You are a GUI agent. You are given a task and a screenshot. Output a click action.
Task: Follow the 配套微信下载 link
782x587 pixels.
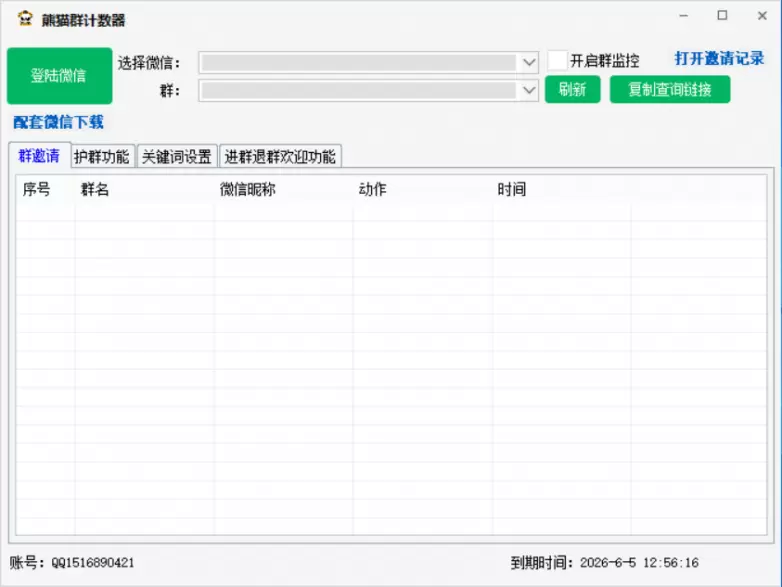coord(58,122)
